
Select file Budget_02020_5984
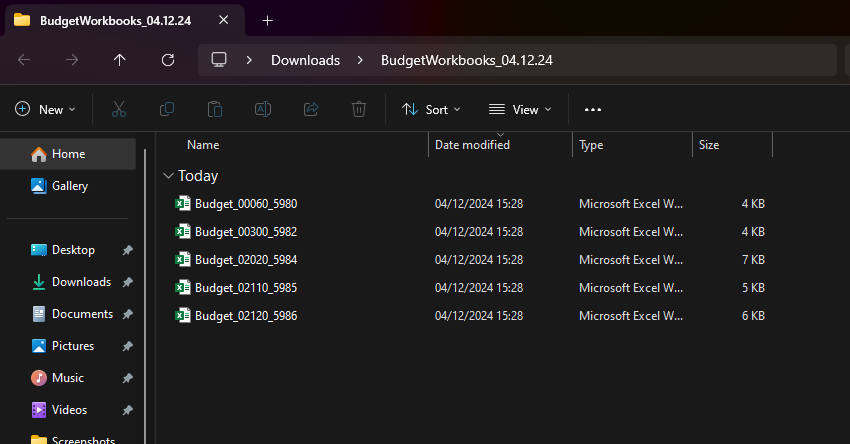click(246, 260)
